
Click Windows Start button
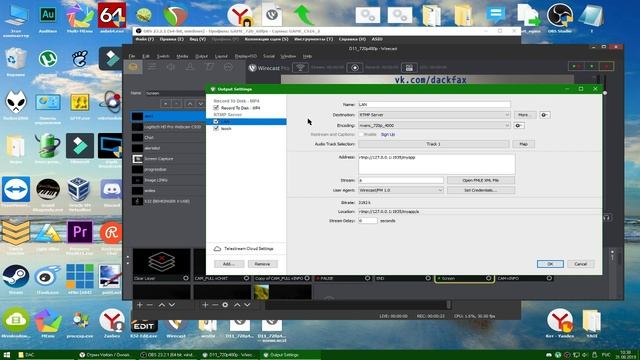click(x=7, y=355)
